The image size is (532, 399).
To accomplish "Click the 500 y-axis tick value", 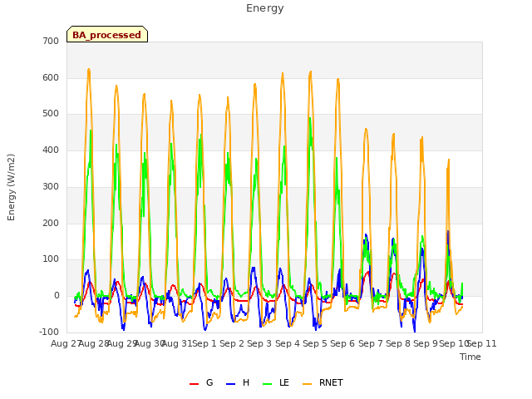I will (x=51, y=114).
